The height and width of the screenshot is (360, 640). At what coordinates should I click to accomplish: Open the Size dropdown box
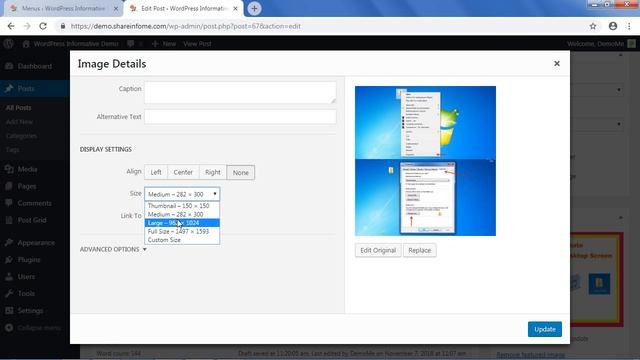point(182,194)
